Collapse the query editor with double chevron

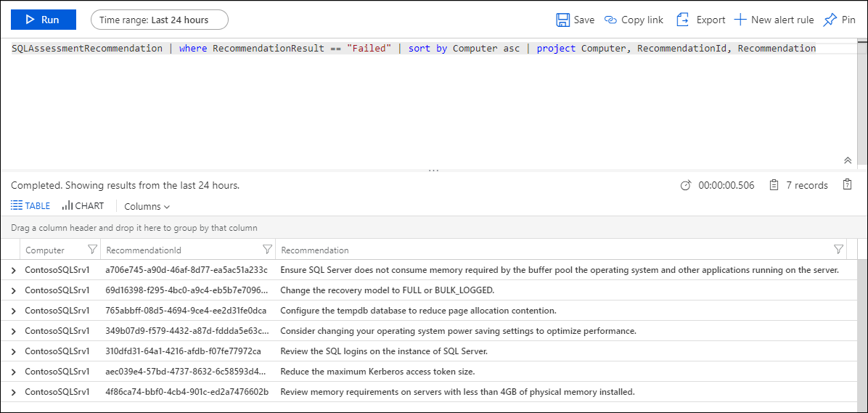[x=847, y=160]
